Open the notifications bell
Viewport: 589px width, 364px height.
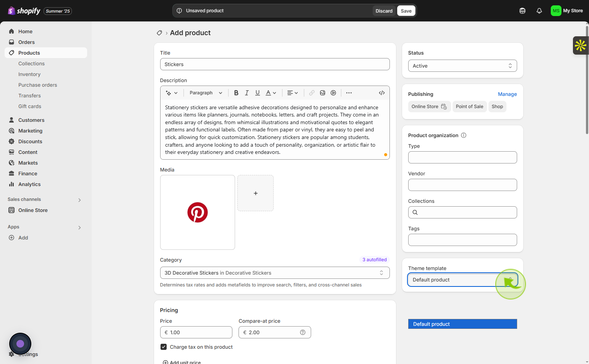(x=539, y=11)
